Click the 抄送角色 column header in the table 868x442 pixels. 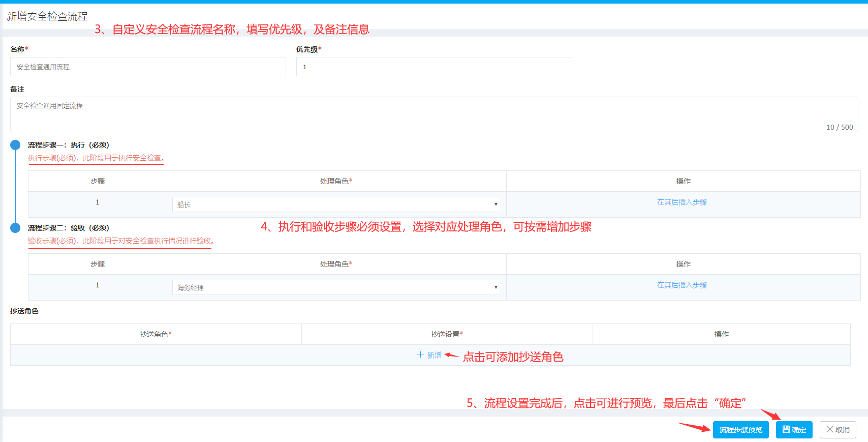156,334
